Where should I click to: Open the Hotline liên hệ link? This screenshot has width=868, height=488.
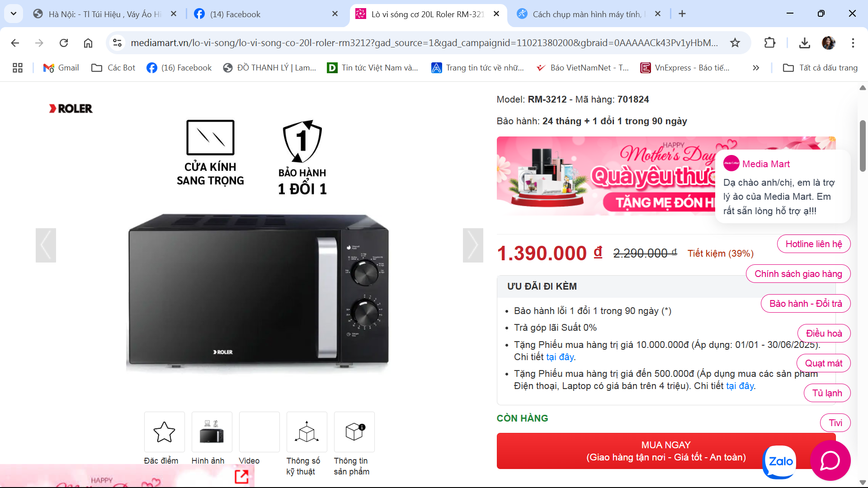click(814, 244)
